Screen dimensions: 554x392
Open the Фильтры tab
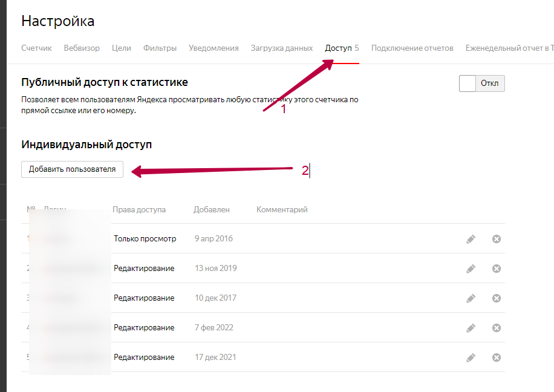pos(160,48)
